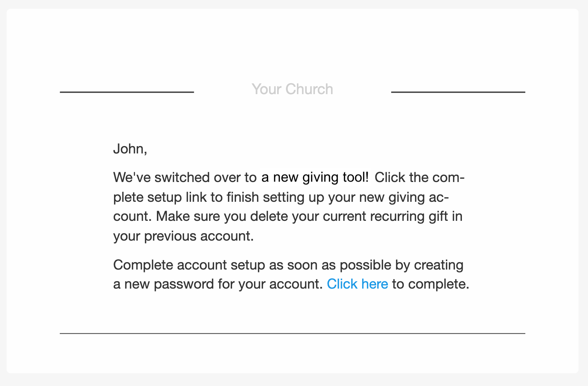The height and width of the screenshot is (386, 588).
Task: Click the text "your previous account."
Action: coord(184,236)
